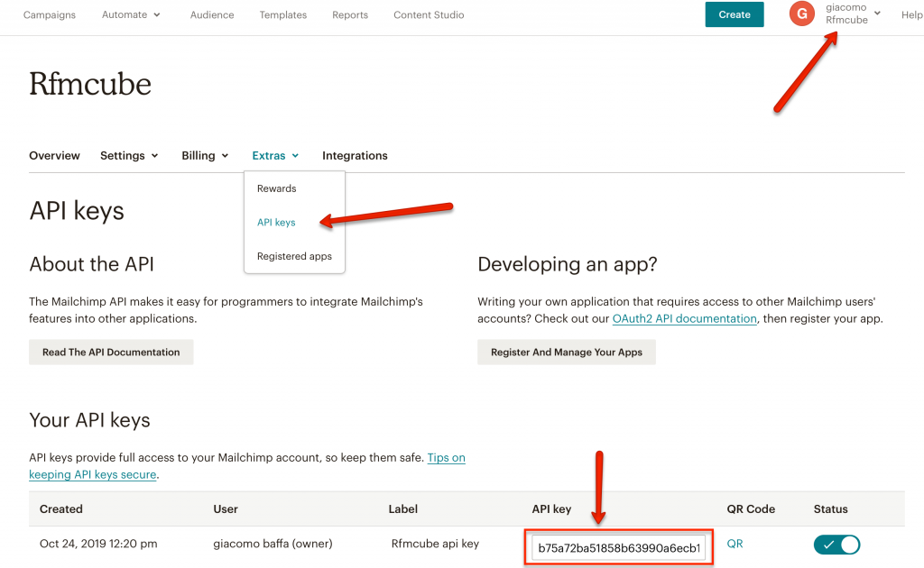
Task: Click the G account avatar icon
Action: pos(802,14)
